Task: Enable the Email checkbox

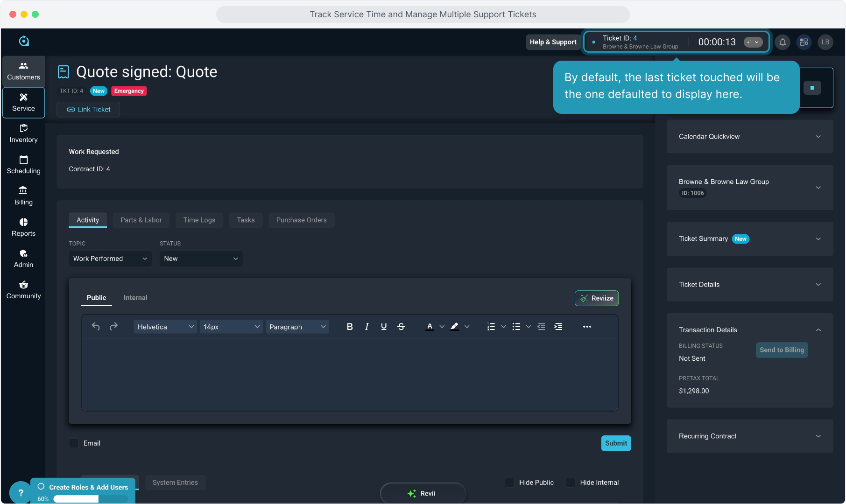Action: (x=74, y=443)
